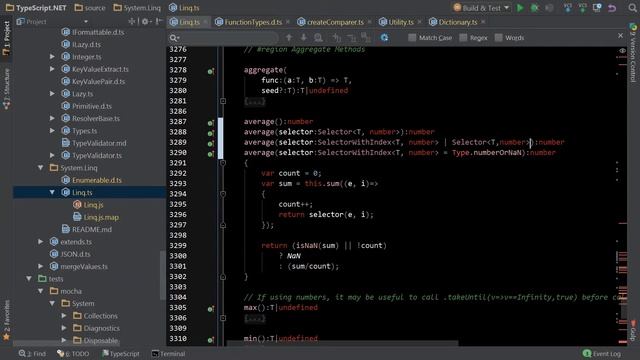Viewport: 640px width, 360px height.
Task: Click the source breadcrumb folder
Action: click(90, 8)
